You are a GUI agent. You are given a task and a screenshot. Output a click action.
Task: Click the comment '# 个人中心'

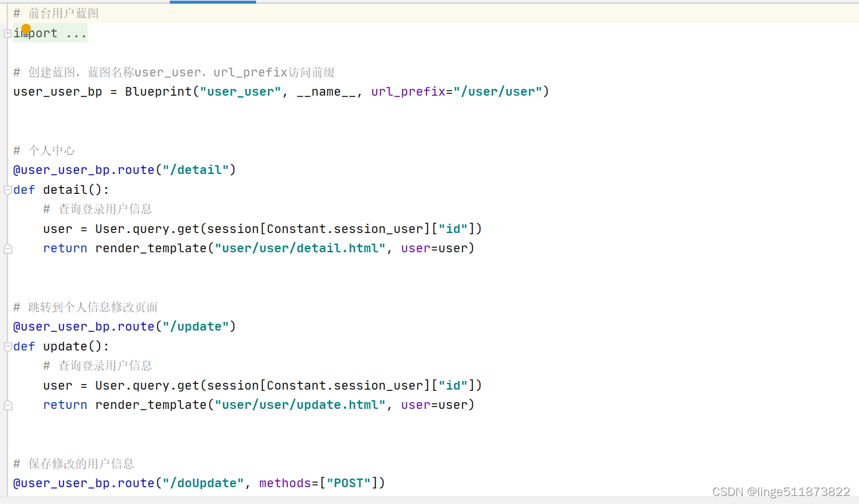(44, 151)
